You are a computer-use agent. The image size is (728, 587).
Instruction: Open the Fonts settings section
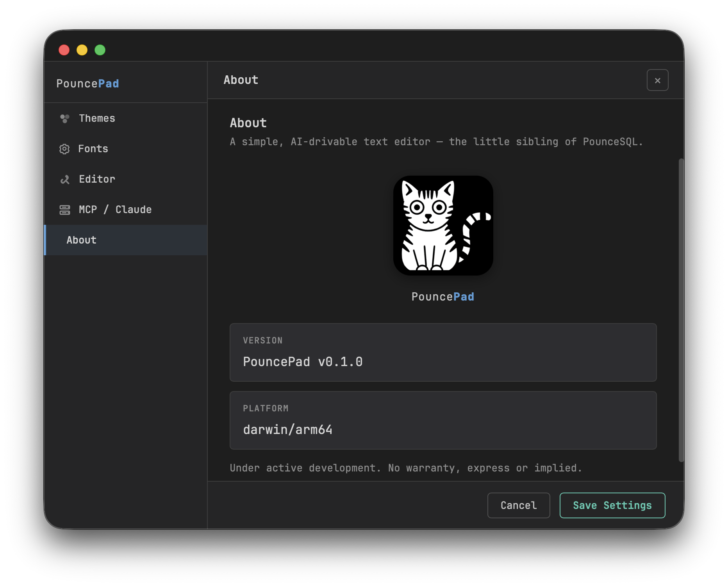[x=126, y=149]
